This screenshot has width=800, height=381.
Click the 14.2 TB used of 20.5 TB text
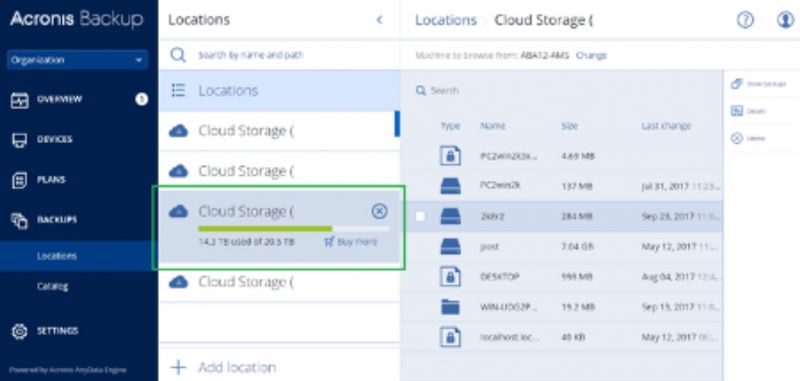click(246, 242)
